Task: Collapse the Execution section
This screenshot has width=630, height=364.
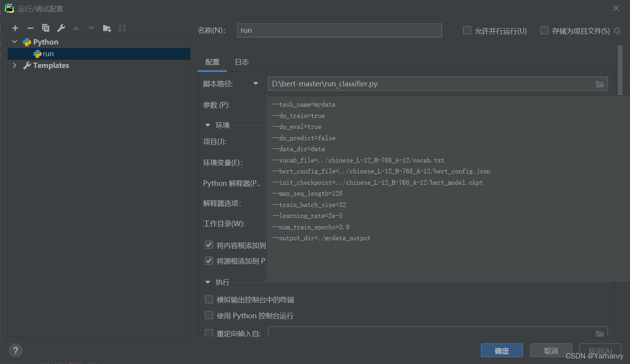Action: [208, 282]
